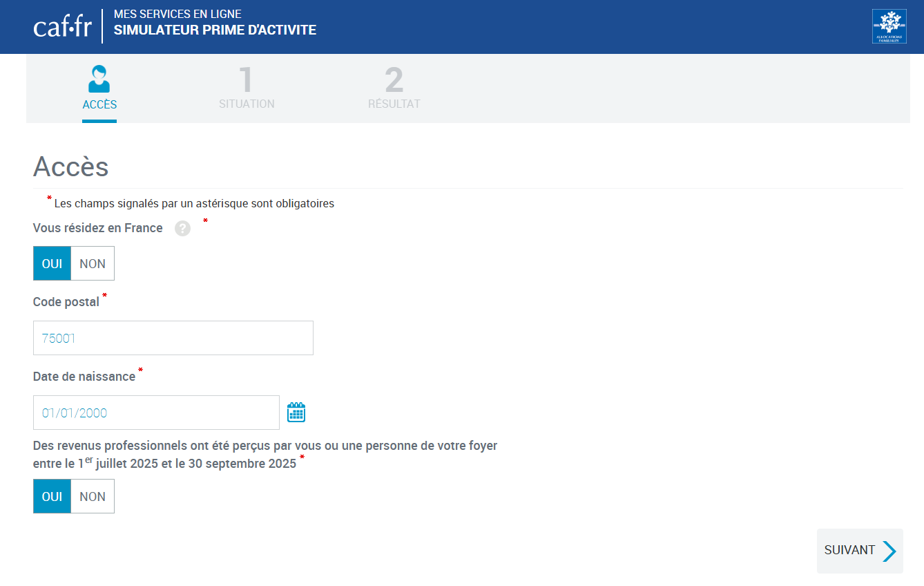Image resolution: width=924 pixels, height=586 pixels.
Task: Click the Accès person icon
Action: [x=99, y=79]
